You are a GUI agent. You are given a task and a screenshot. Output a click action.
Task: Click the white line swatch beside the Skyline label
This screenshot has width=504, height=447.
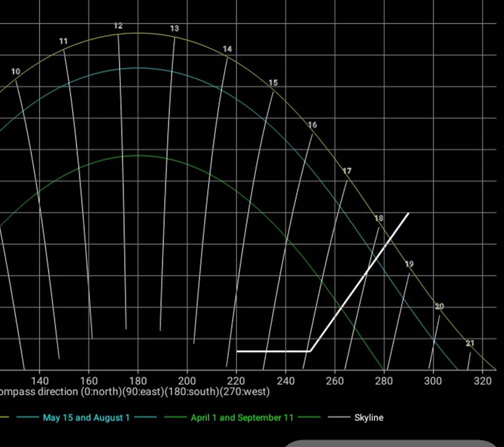point(339,417)
